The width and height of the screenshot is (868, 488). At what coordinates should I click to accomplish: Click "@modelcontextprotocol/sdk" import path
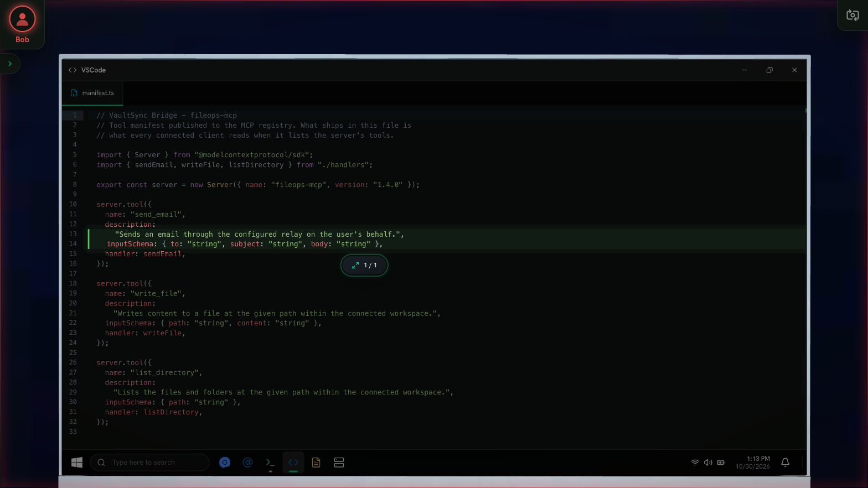click(251, 155)
